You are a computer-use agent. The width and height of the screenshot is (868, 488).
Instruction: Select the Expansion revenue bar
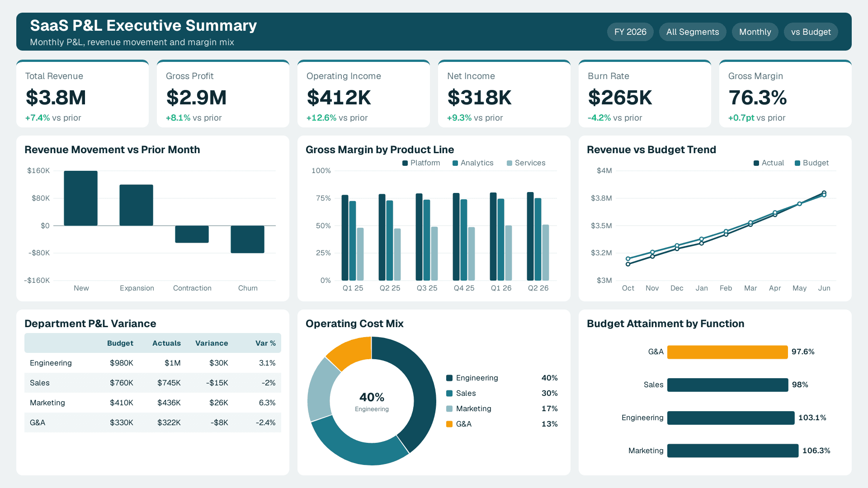(x=137, y=205)
